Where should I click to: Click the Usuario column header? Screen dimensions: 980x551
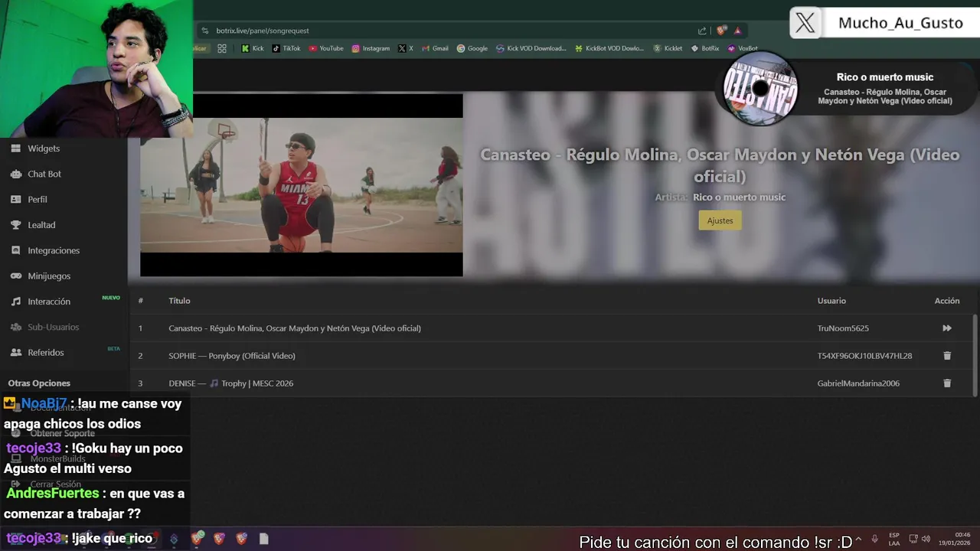coord(831,301)
